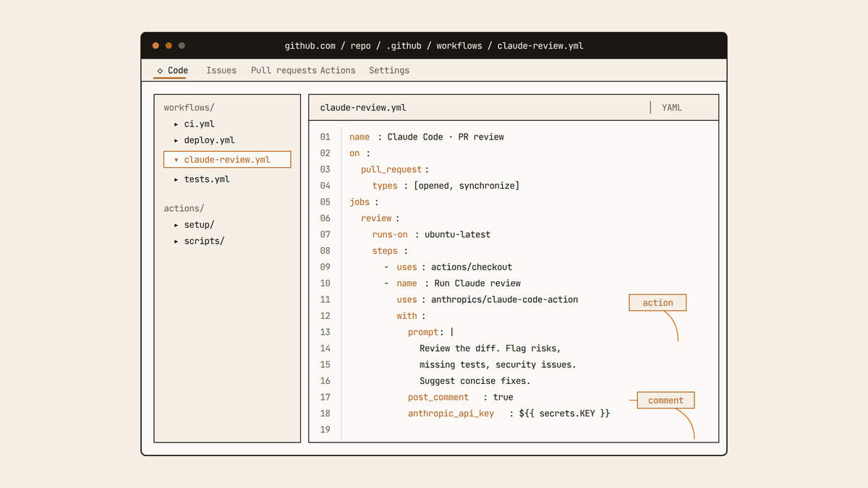Click the diamond icon beside Code
Viewport: 868px width, 488px height.
click(160, 71)
